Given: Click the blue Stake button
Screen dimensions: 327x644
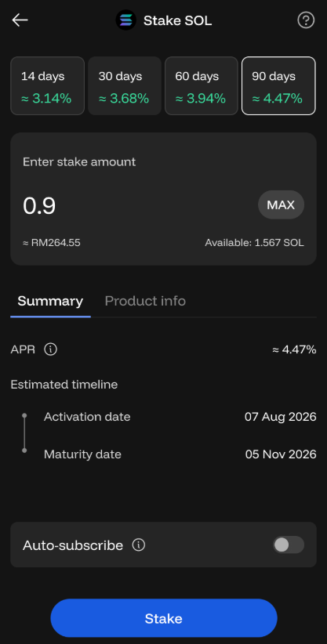Looking at the screenshot, I should coord(164,618).
